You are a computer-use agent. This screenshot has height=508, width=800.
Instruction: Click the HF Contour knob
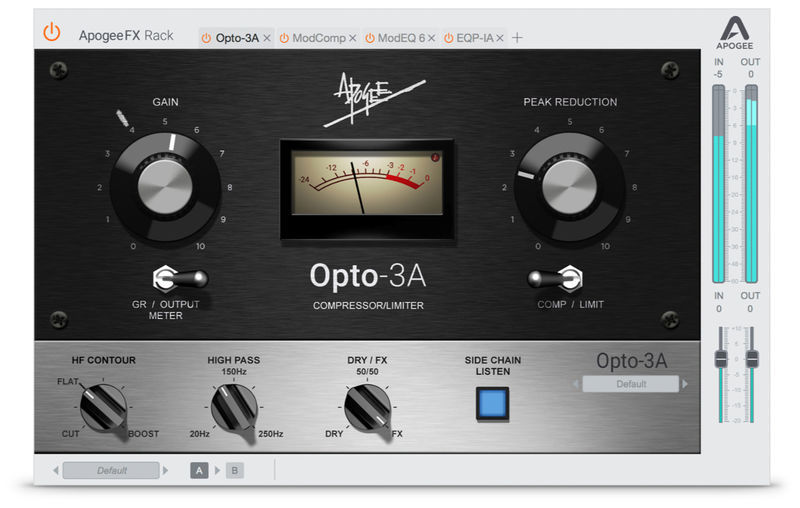(x=103, y=408)
